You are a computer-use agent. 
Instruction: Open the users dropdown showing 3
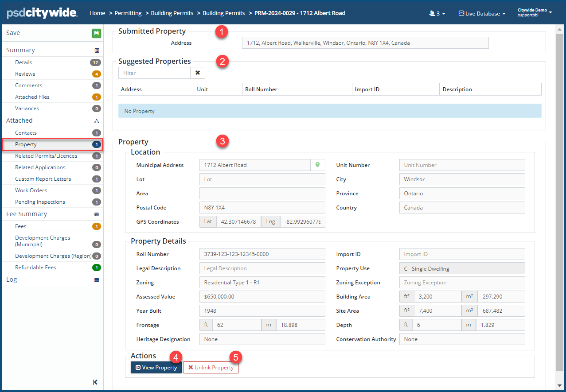[437, 13]
